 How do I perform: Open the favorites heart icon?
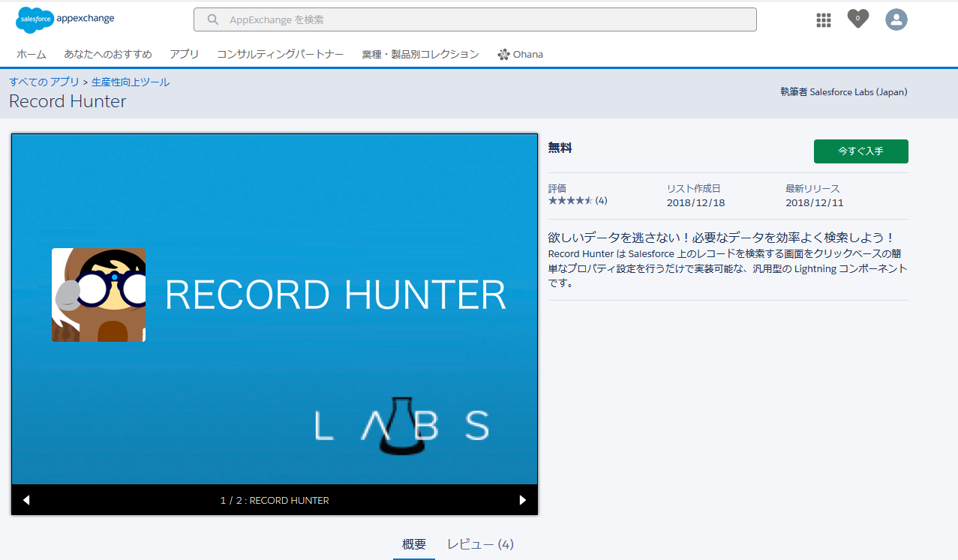click(x=858, y=19)
